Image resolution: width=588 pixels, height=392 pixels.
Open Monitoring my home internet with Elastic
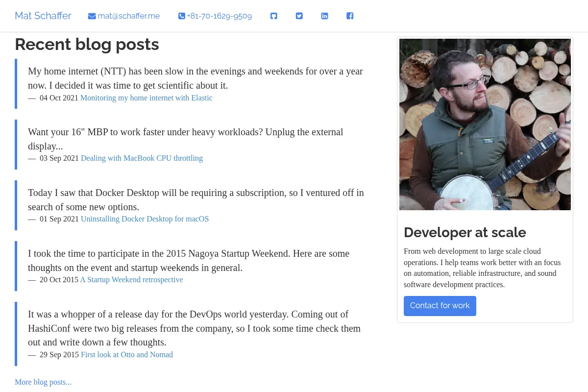click(x=147, y=98)
